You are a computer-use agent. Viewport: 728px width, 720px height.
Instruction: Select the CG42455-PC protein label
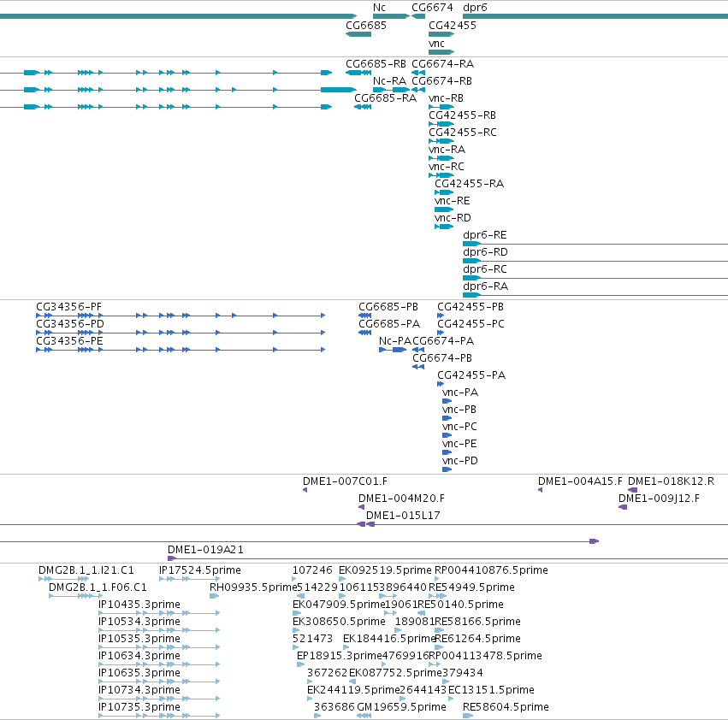471,324
